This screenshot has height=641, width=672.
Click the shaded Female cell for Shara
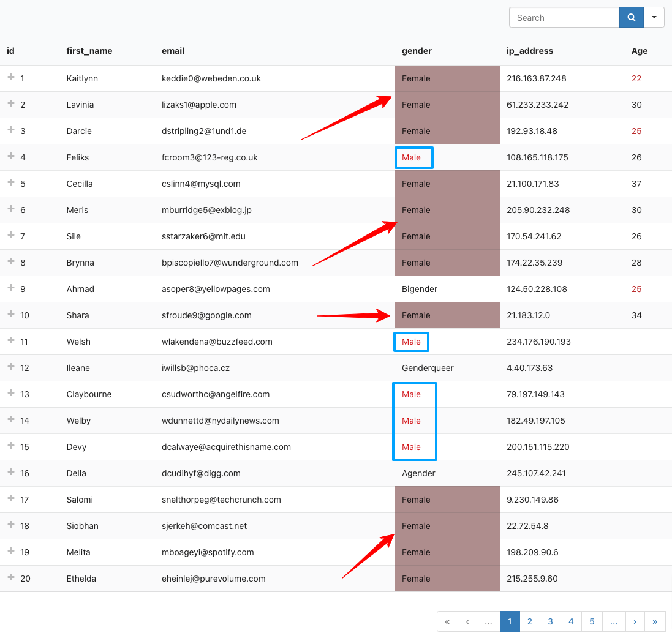pos(447,315)
